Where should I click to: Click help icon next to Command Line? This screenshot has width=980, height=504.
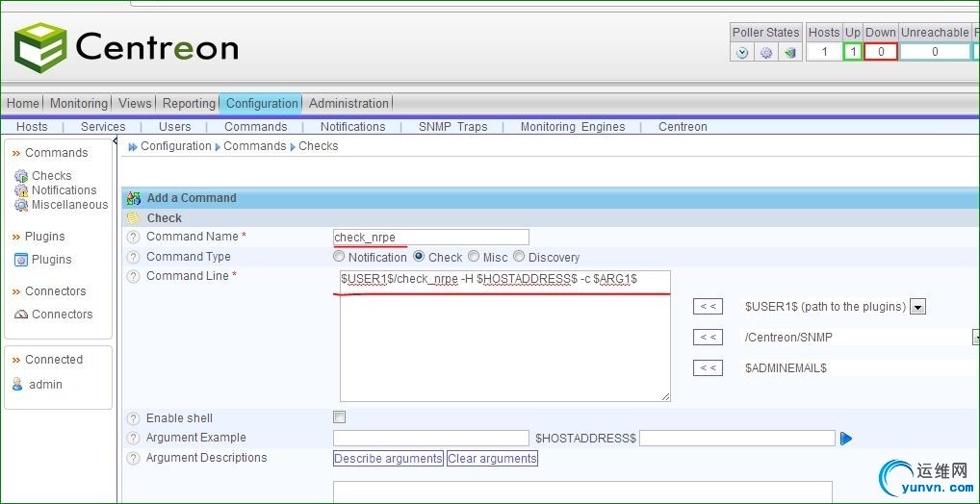[133, 277]
